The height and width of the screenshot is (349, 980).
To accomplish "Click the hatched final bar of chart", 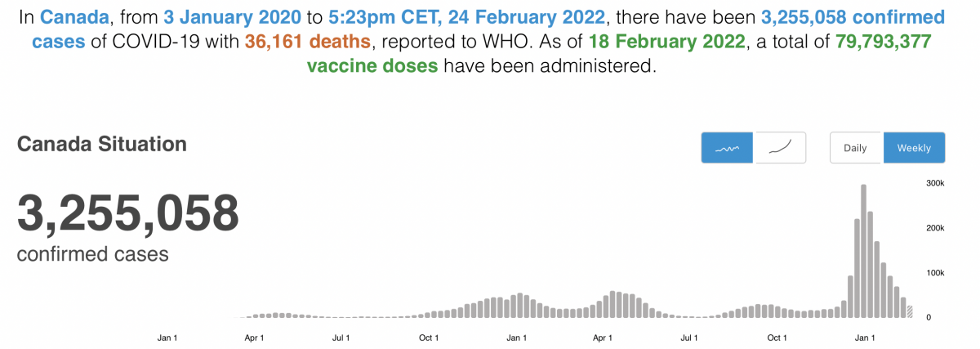I will click(x=910, y=311).
